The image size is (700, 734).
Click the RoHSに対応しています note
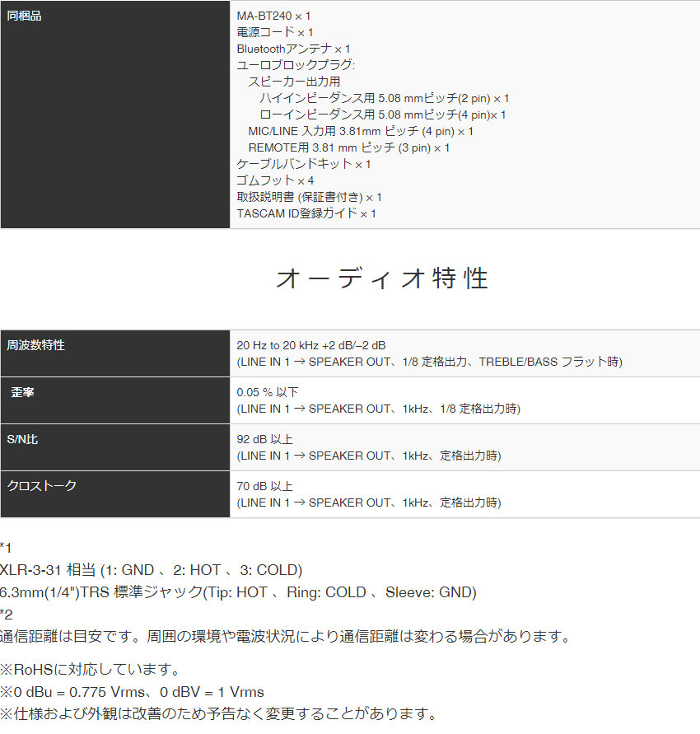pos(91,669)
